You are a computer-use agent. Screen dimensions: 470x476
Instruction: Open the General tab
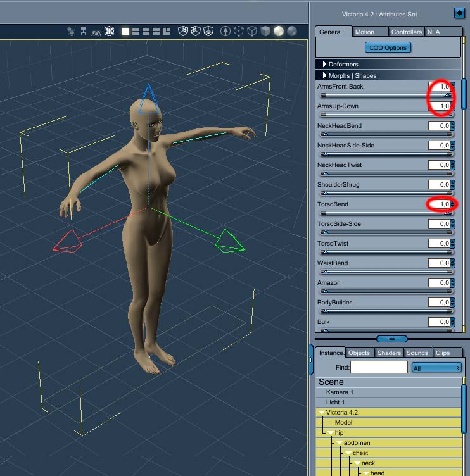(334, 32)
